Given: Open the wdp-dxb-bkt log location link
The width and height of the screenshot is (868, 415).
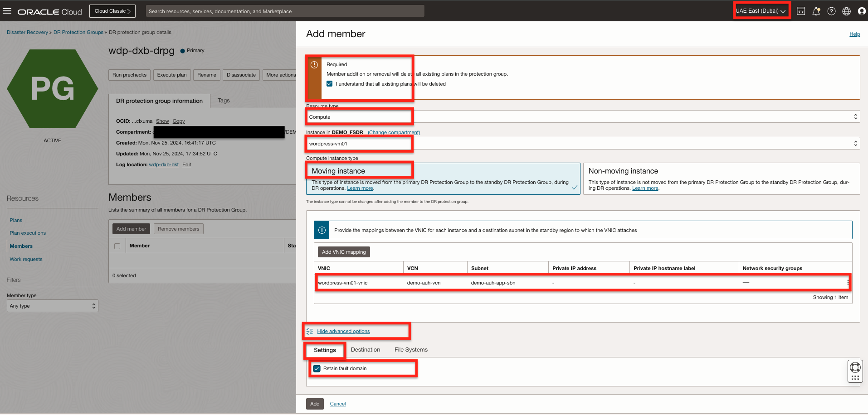Looking at the screenshot, I should (164, 164).
